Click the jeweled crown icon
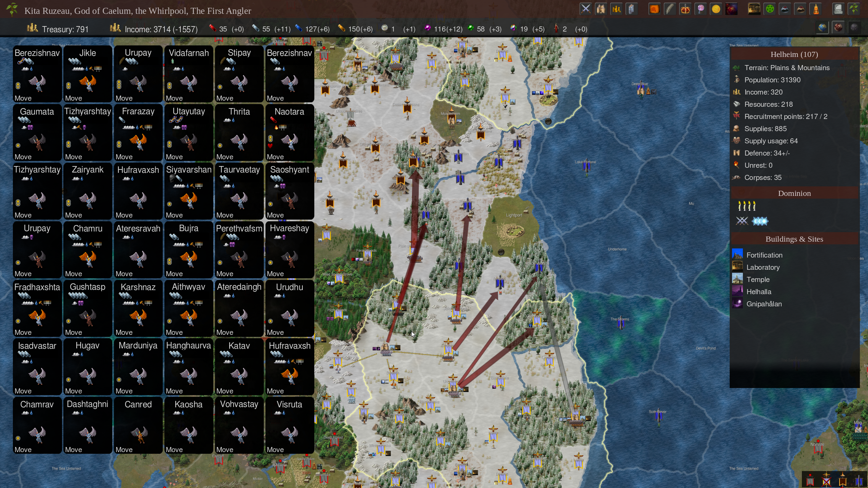The height and width of the screenshot is (488, 868). tap(685, 9)
